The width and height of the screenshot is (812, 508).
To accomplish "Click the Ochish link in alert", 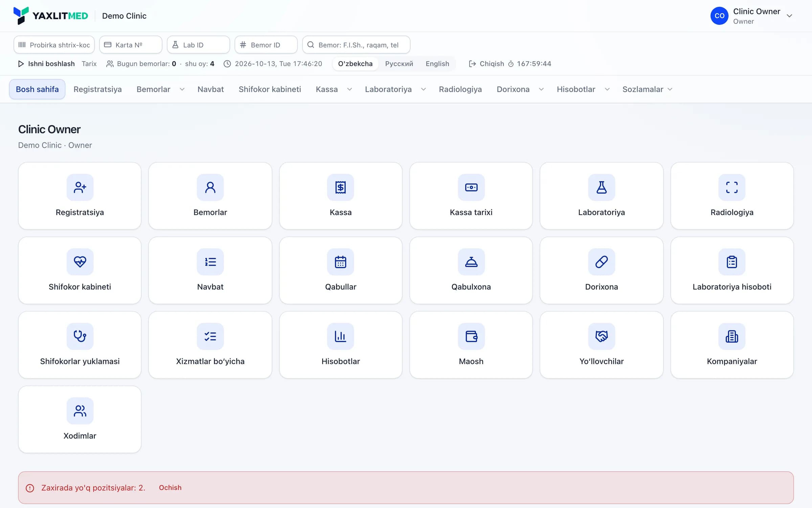I will point(170,488).
